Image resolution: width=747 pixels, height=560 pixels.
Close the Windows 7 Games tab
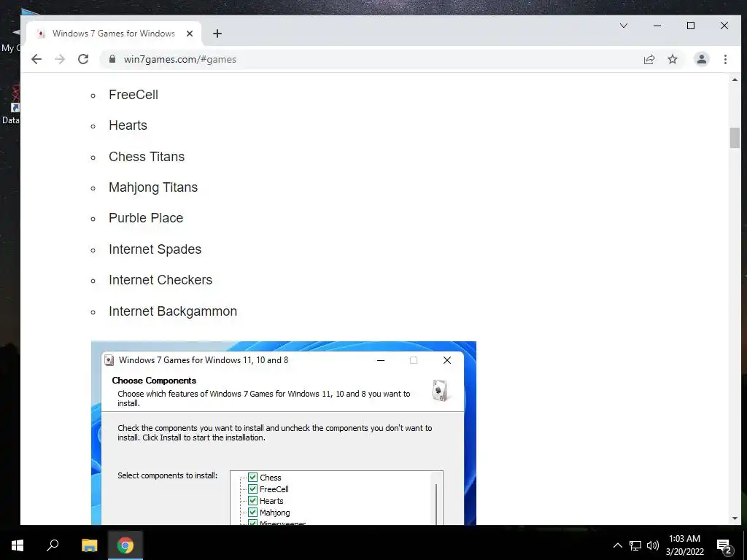coord(190,34)
